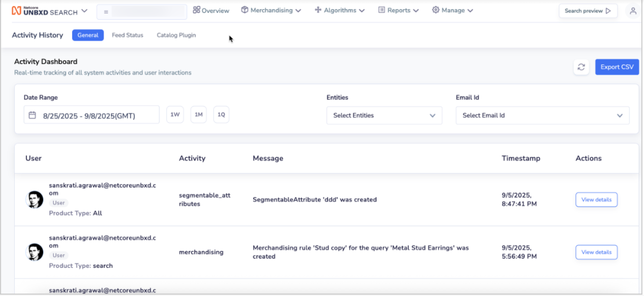
Task: Click the Message column header
Action: tap(268, 158)
